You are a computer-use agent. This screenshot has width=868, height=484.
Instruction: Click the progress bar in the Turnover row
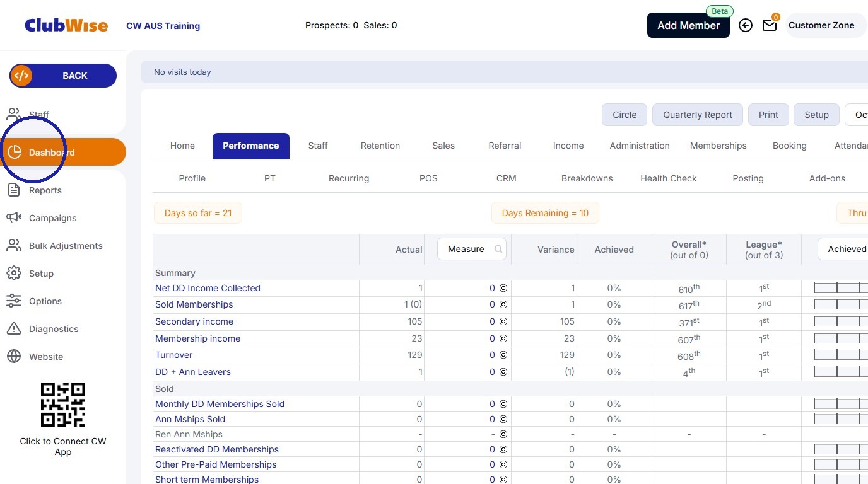tap(841, 355)
